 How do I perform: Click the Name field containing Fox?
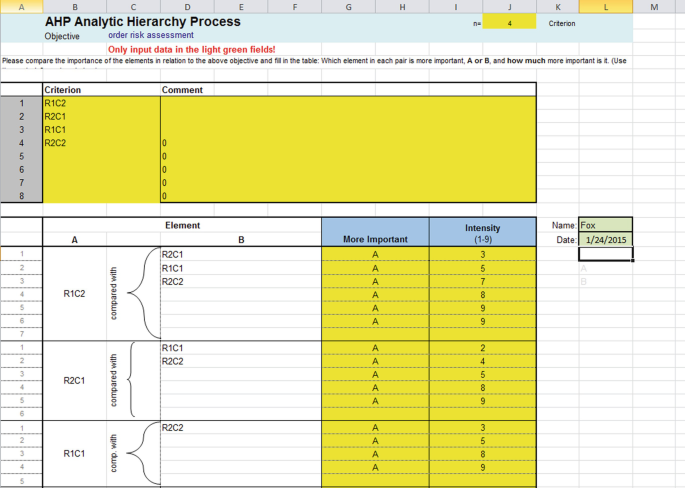(x=605, y=225)
